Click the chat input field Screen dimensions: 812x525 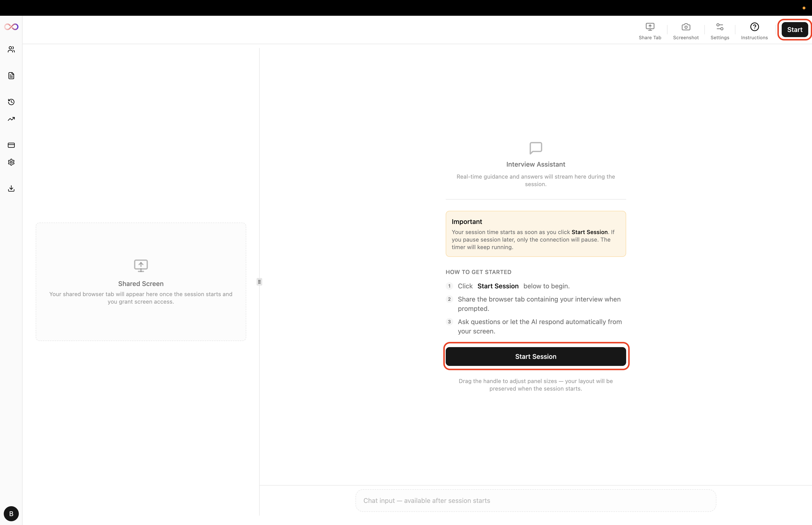(x=536, y=501)
